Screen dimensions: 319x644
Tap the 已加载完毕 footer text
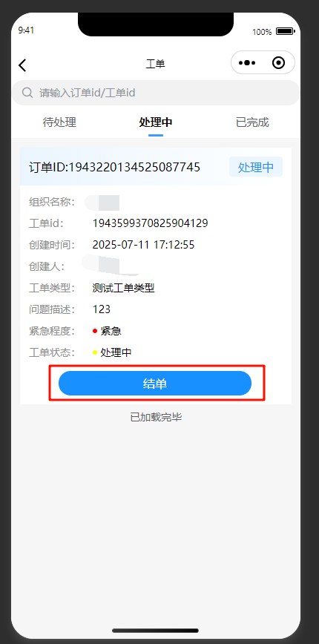click(156, 417)
